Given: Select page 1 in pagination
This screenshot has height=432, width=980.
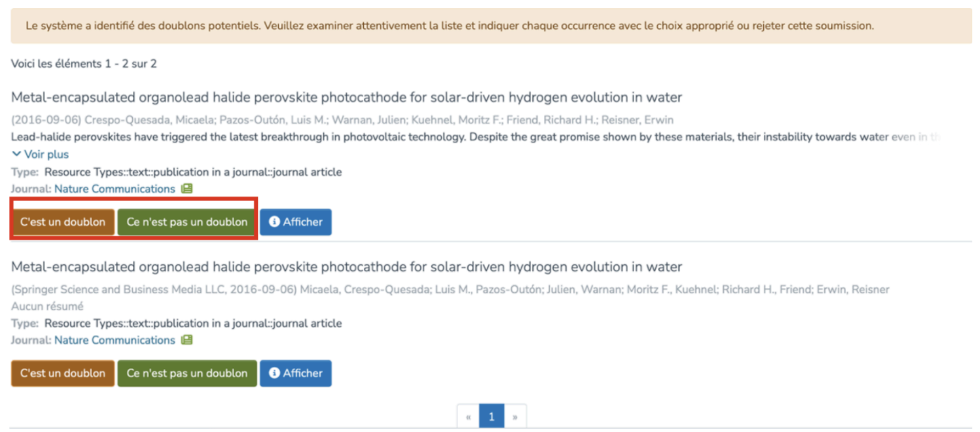Looking at the screenshot, I should 491,417.
